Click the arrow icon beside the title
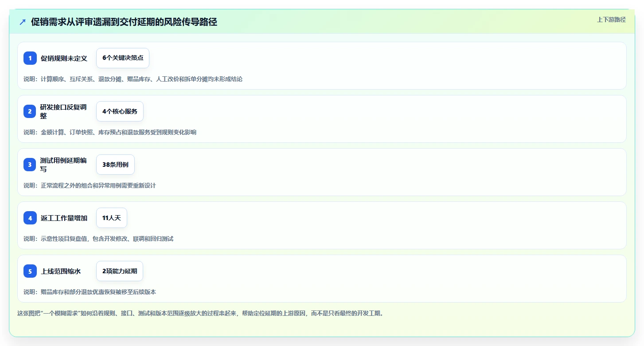Screen dimensions: 644x346 (23, 22)
